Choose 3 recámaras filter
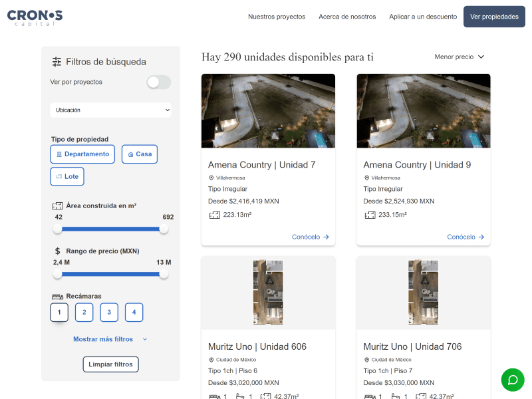 point(109,312)
